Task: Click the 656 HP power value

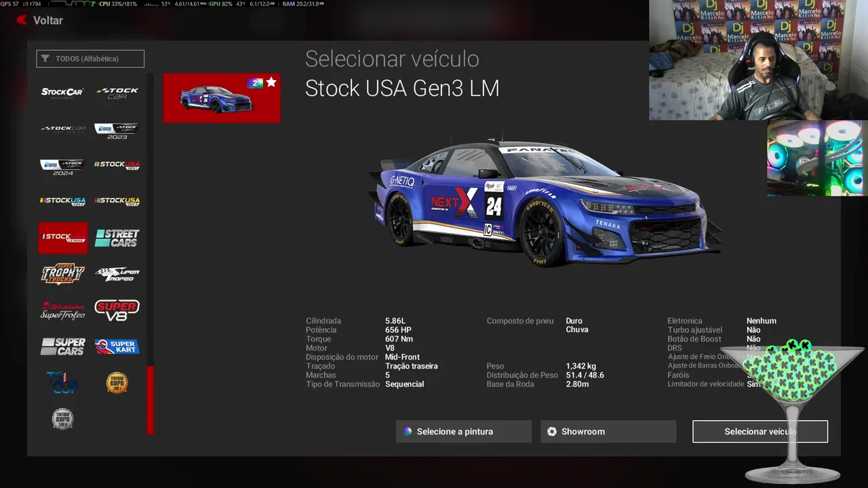Action: pyautogui.click(x=398, y=330)
